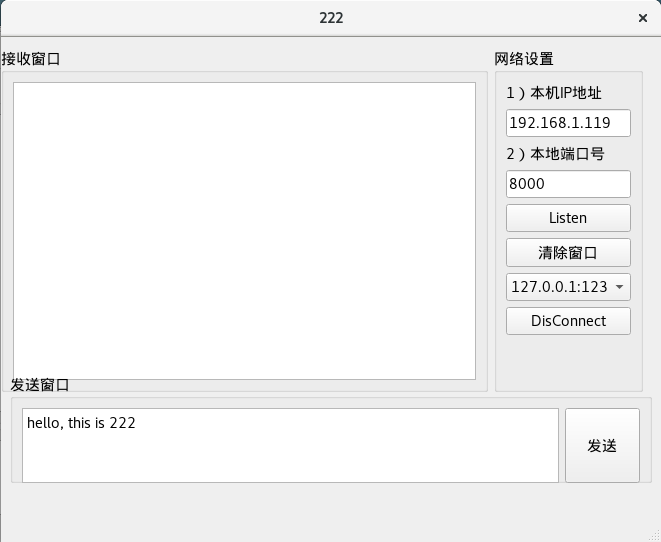Click the 网络设置 group label
Image resolution: width=661 pixels, height=542 pixels.
[524, 59]
